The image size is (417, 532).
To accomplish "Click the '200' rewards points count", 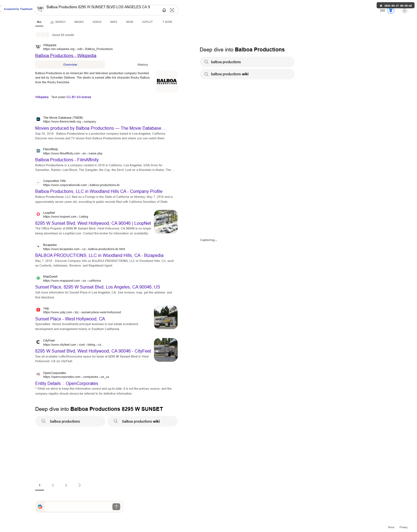I will point(382,10).
